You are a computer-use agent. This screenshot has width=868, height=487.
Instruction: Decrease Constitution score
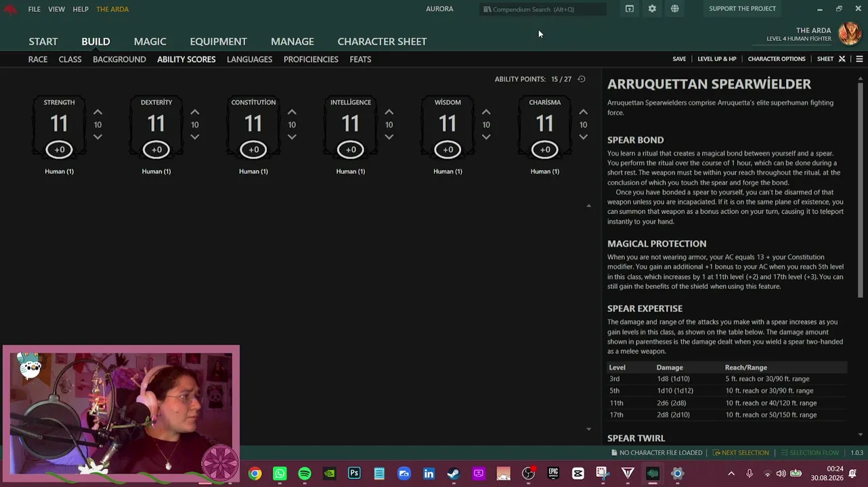(x=292, y=137)
